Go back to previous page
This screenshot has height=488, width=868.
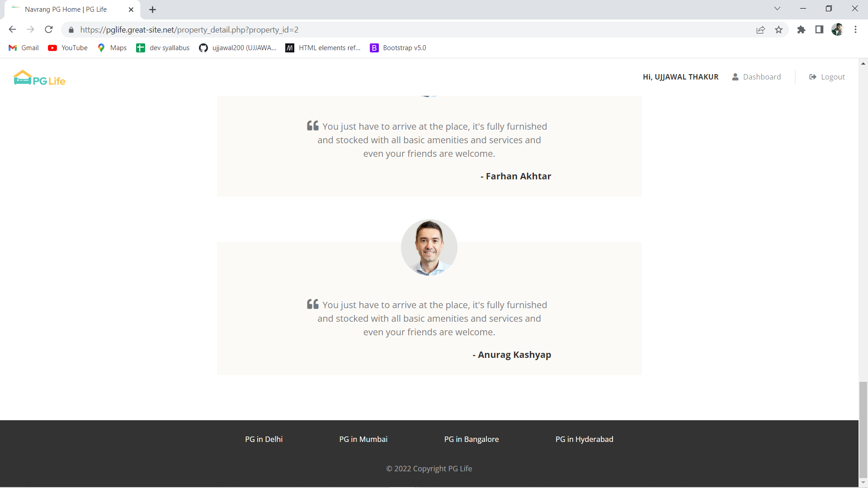pos(12,30)
